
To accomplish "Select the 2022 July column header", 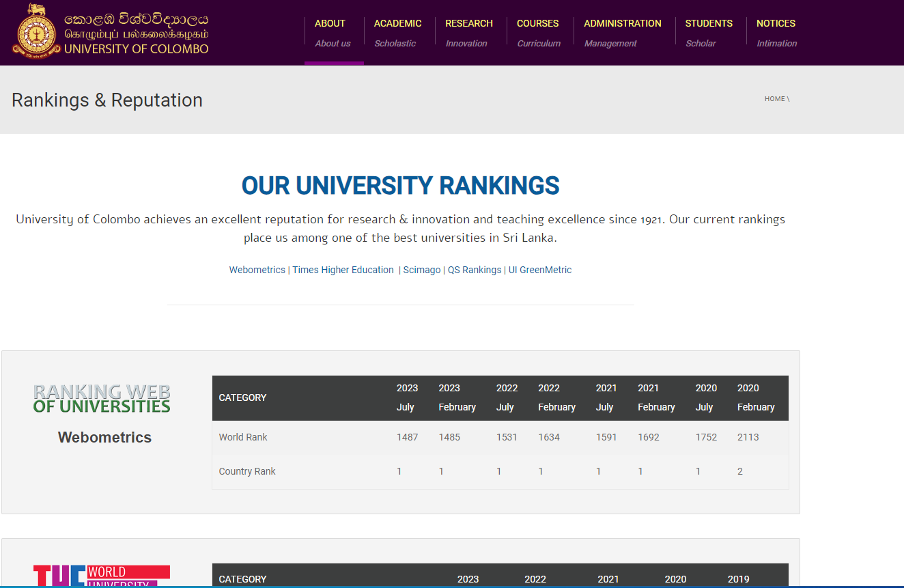I will tap(507, 397).
